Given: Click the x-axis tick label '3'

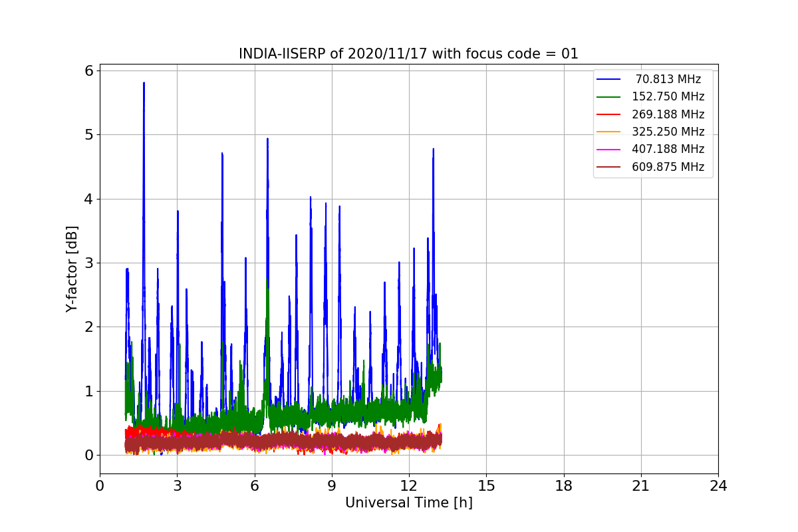Looking at the screenshot, I should coord(177,485).
